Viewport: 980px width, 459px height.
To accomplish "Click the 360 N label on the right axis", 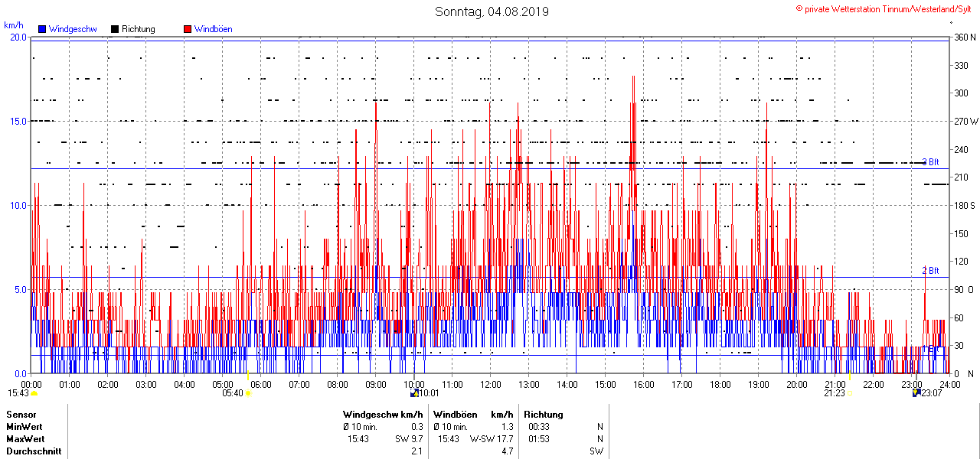I will coord(964,37).
